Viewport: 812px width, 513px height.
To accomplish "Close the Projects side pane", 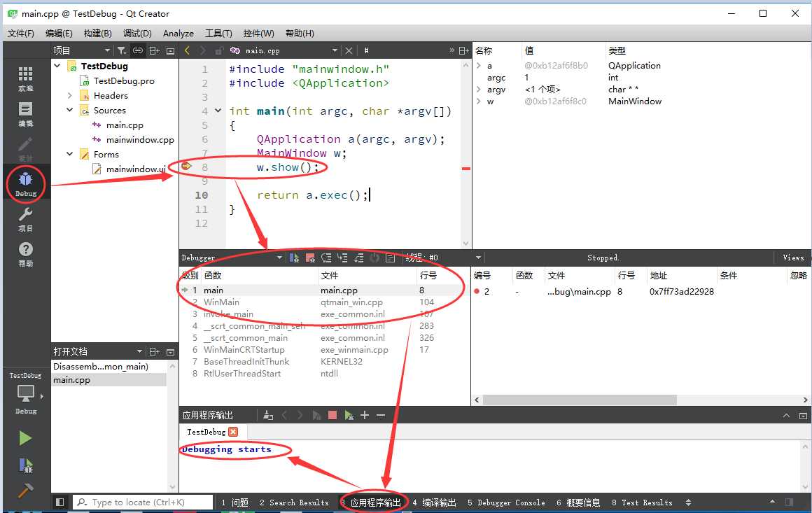I will pos(170,50).
